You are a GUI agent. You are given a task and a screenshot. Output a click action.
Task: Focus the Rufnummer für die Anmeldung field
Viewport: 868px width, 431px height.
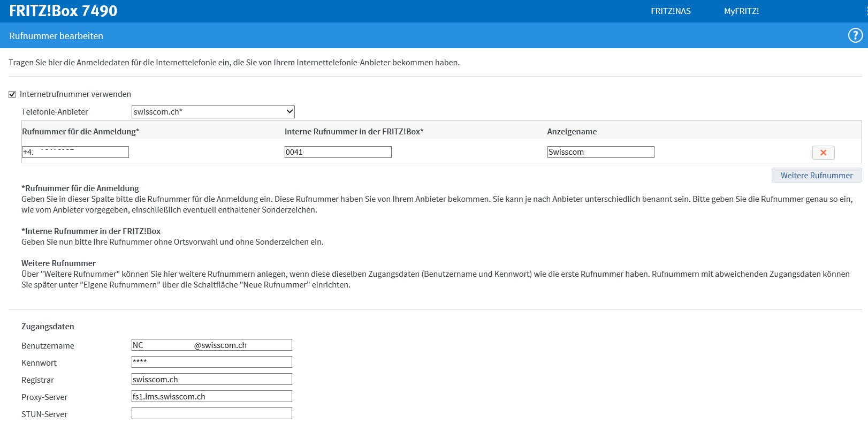(x=75, y=152)
